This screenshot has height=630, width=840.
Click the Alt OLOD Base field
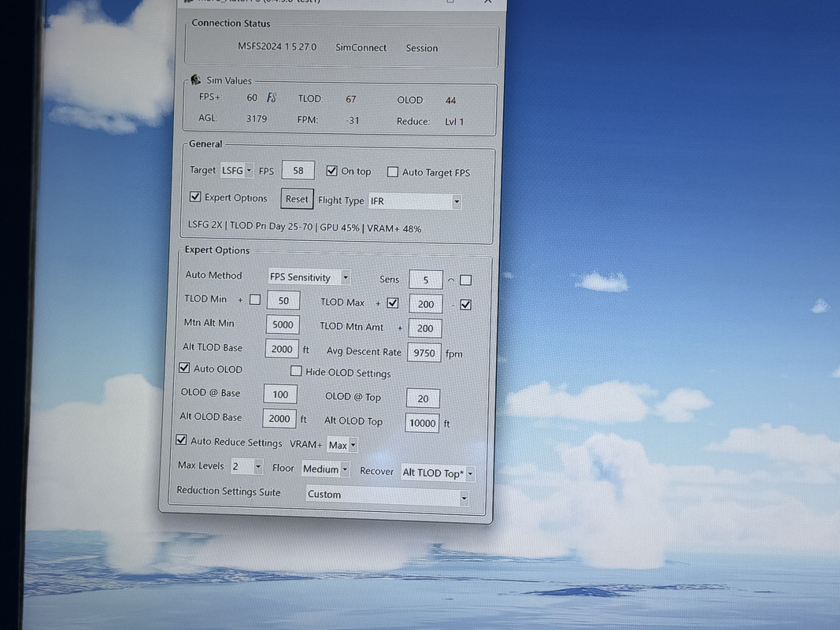(279, 418)
